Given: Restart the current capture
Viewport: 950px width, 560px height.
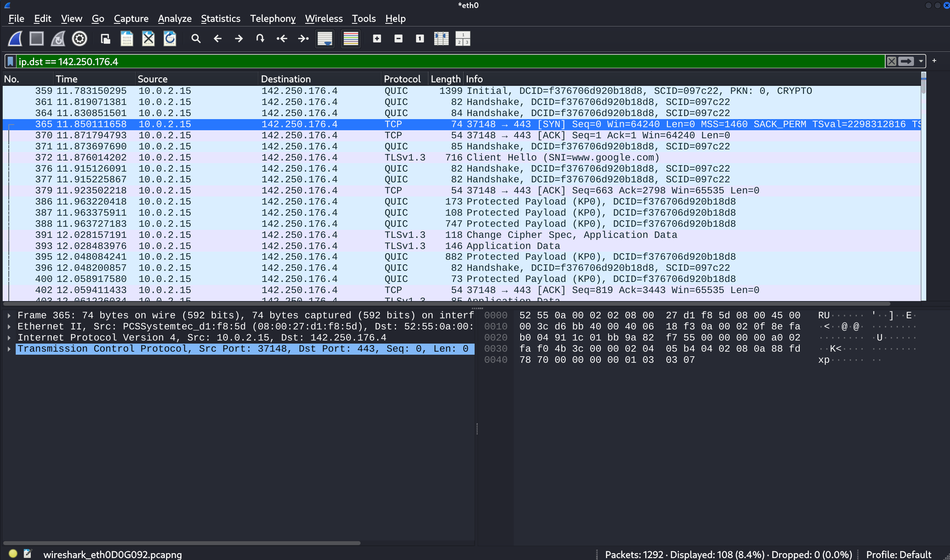Looking at the screenshot, I should point(58,39).
